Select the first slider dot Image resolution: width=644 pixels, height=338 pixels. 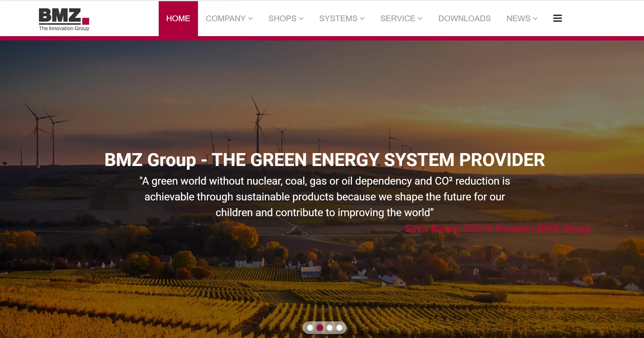(x=310, y=327)
